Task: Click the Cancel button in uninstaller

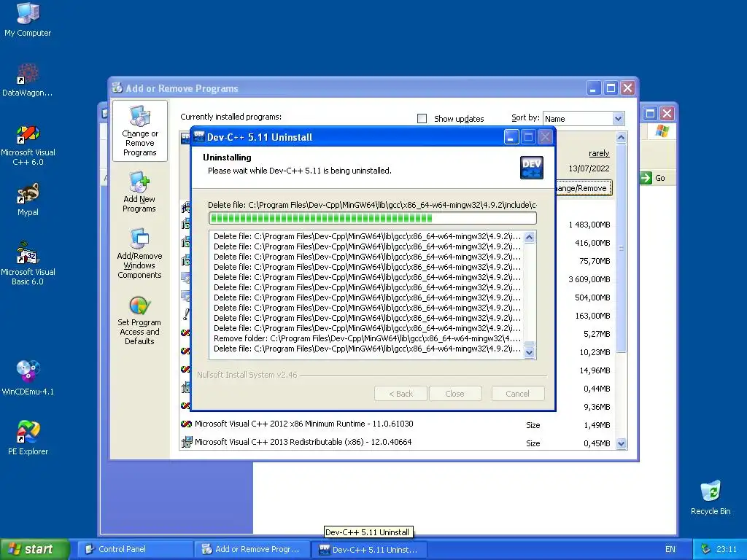Action: pos(517,394)
